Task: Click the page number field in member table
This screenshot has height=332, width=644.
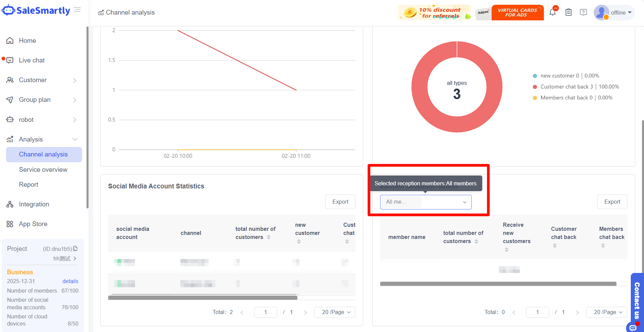Action: click(x=537, y=312)
